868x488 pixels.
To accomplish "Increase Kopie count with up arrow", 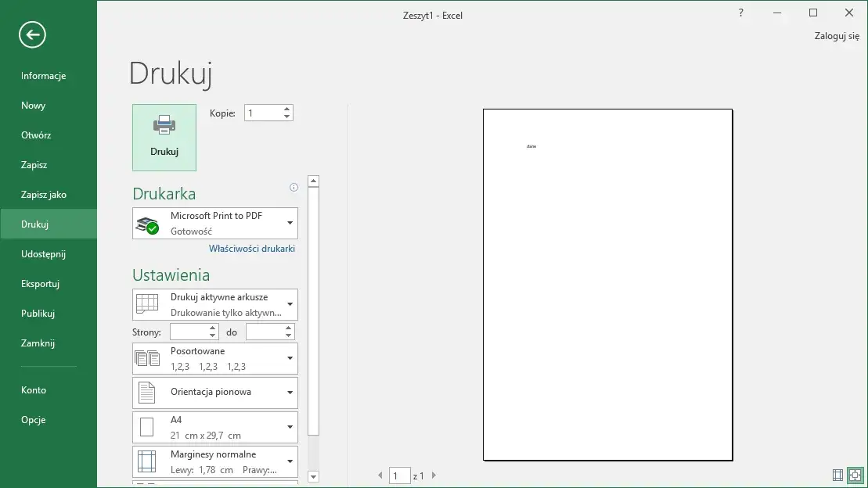I will [287, 109].
